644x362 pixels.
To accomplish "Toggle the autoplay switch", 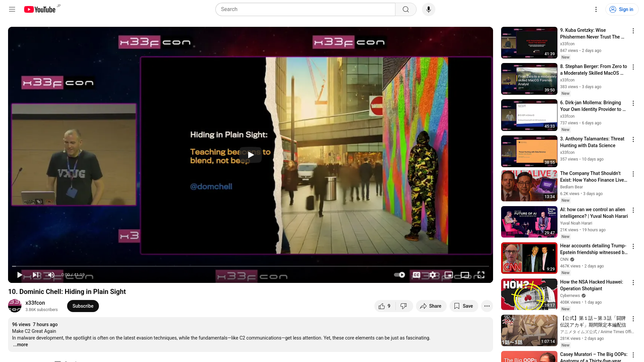I will (399, 275).
